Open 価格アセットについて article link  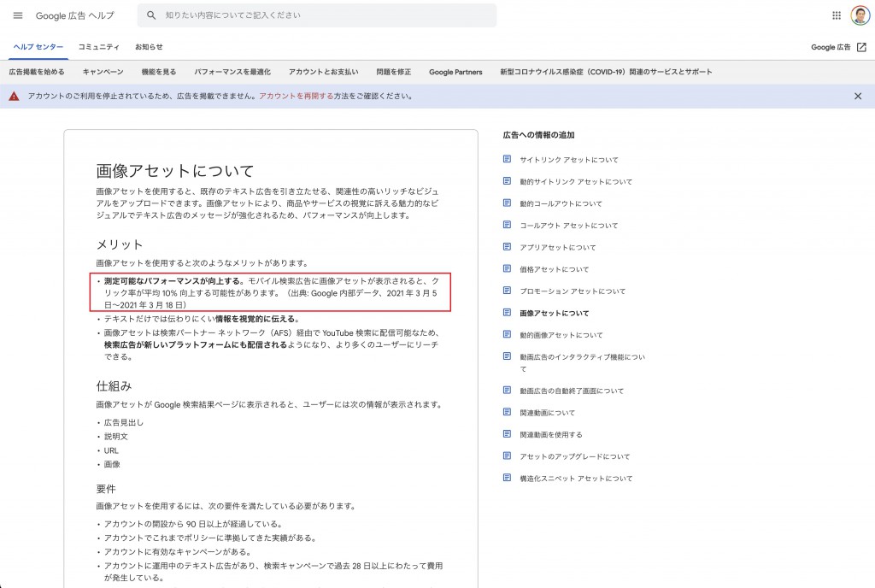(554, 269)
